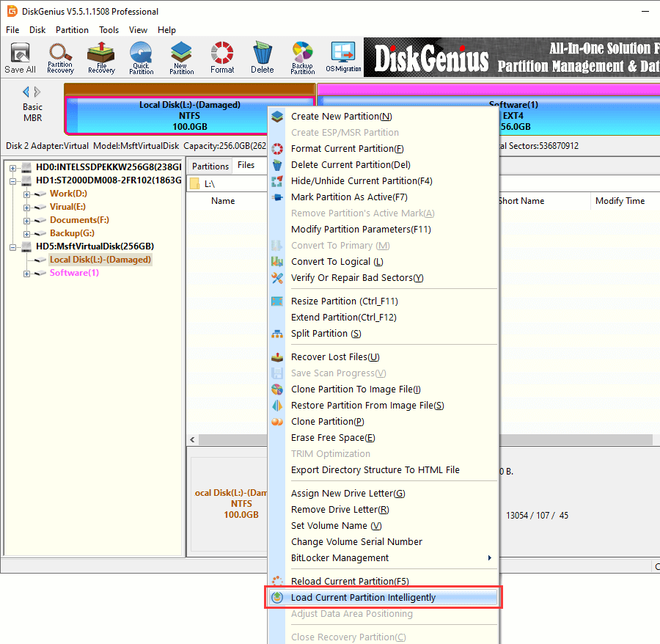Open the Partition menu
This screenshot has width=660, height=644.
72,30
